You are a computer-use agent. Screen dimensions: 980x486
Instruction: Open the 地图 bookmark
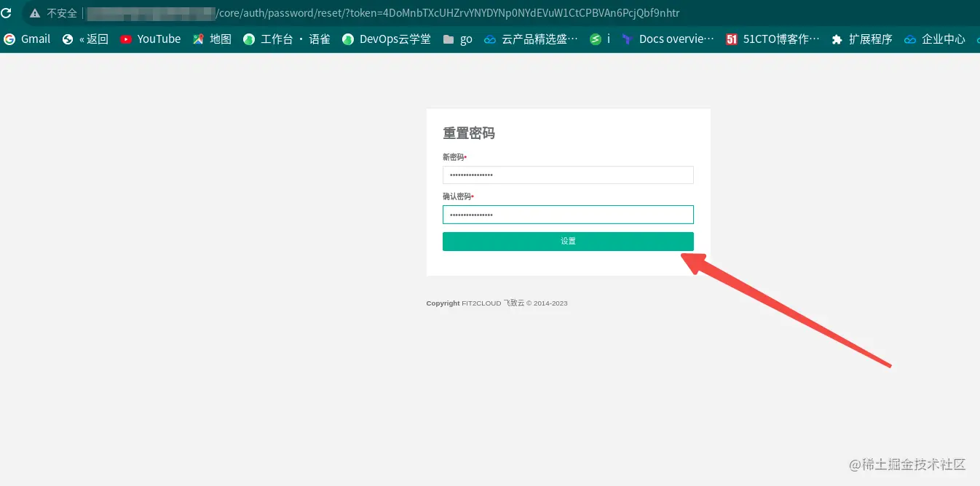click(x=212, y=39)
